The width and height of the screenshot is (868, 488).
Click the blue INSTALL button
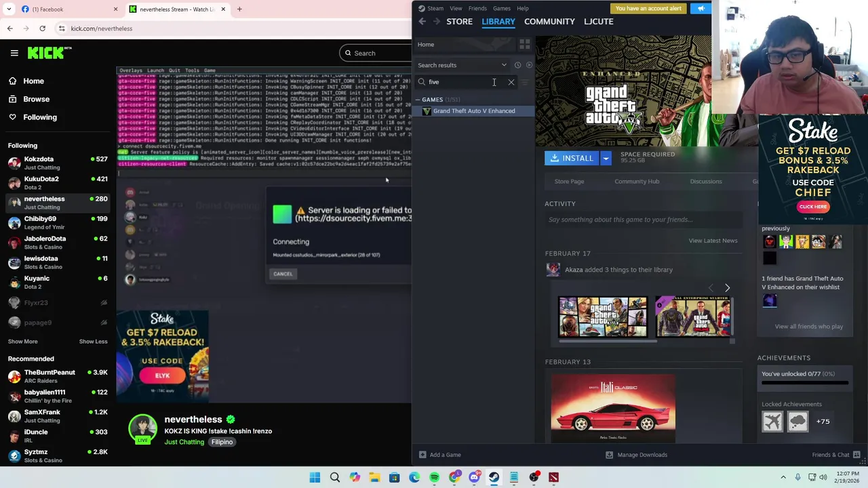pyautogui.click(x=571, y=158)
